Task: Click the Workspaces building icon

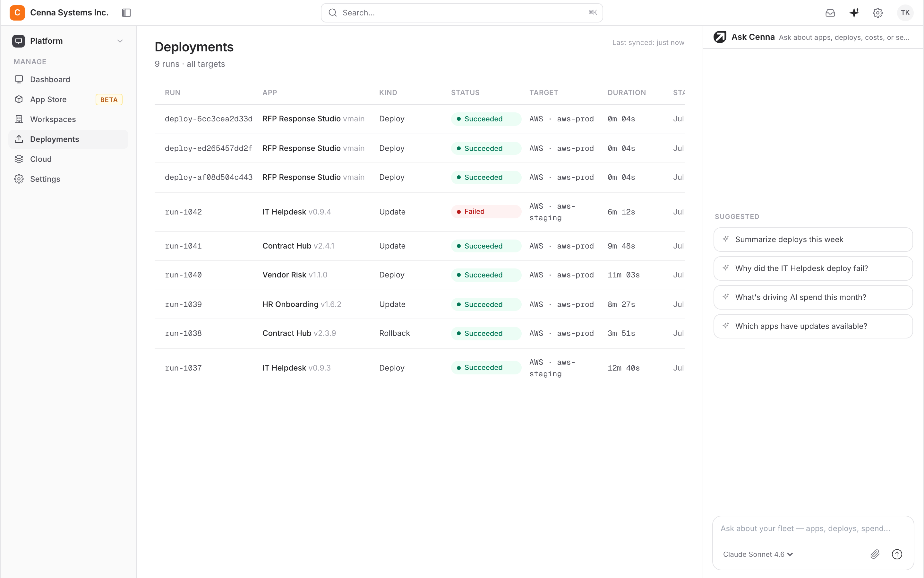Action: tap(19, 119)
